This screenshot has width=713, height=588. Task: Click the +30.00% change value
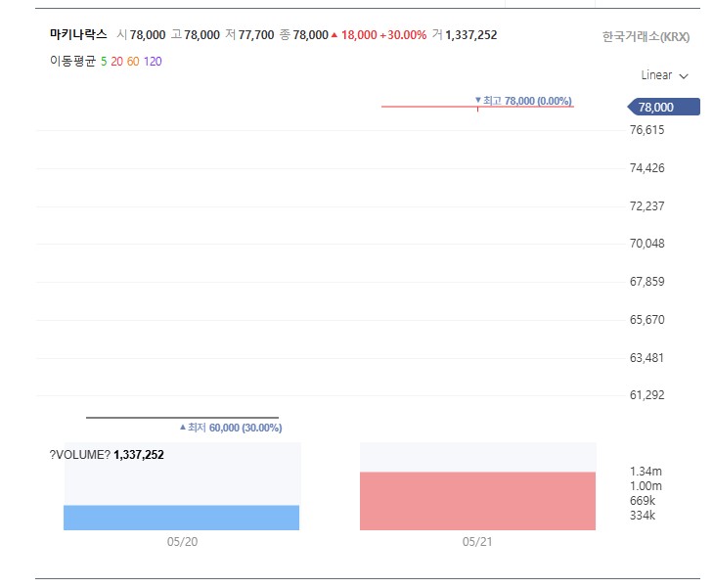tap(403, 35)
